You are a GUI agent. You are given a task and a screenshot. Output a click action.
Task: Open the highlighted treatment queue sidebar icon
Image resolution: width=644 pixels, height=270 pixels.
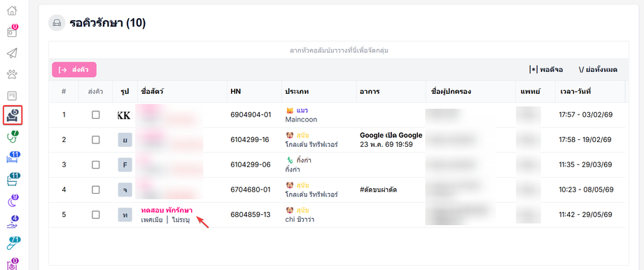pyautogui.click(x=13, y=115)
